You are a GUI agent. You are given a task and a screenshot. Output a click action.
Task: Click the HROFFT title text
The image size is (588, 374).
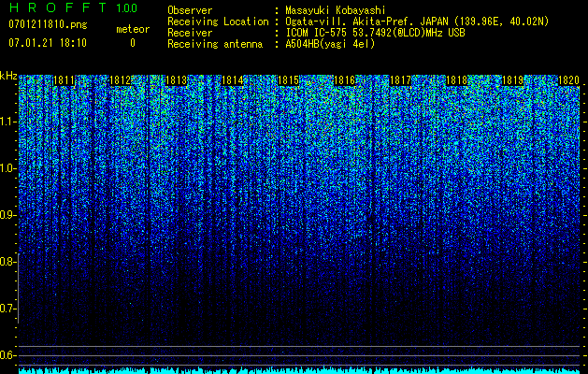coord(58,7)
